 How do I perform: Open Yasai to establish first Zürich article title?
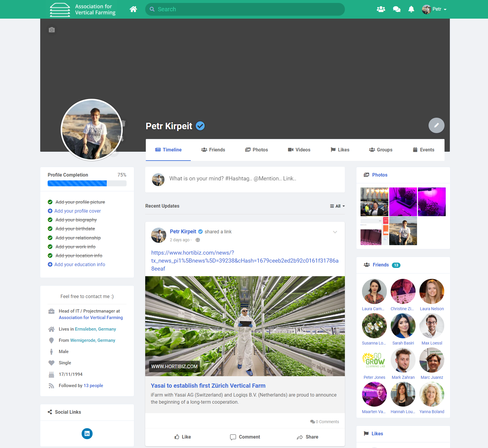pyautogui.click(x=208, y=386)
